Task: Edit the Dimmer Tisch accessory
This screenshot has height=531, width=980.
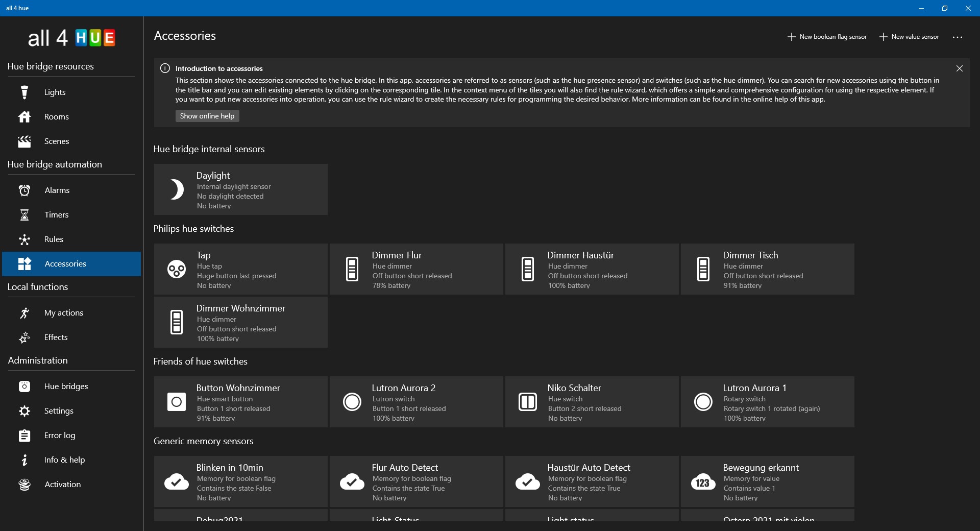Action: coord(767,269)
